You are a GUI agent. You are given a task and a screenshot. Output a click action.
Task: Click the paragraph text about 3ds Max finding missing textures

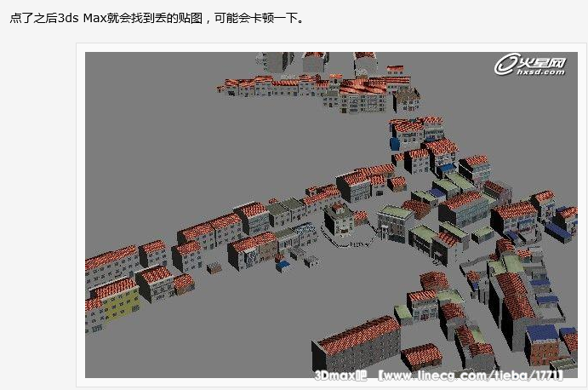(157, 18)
